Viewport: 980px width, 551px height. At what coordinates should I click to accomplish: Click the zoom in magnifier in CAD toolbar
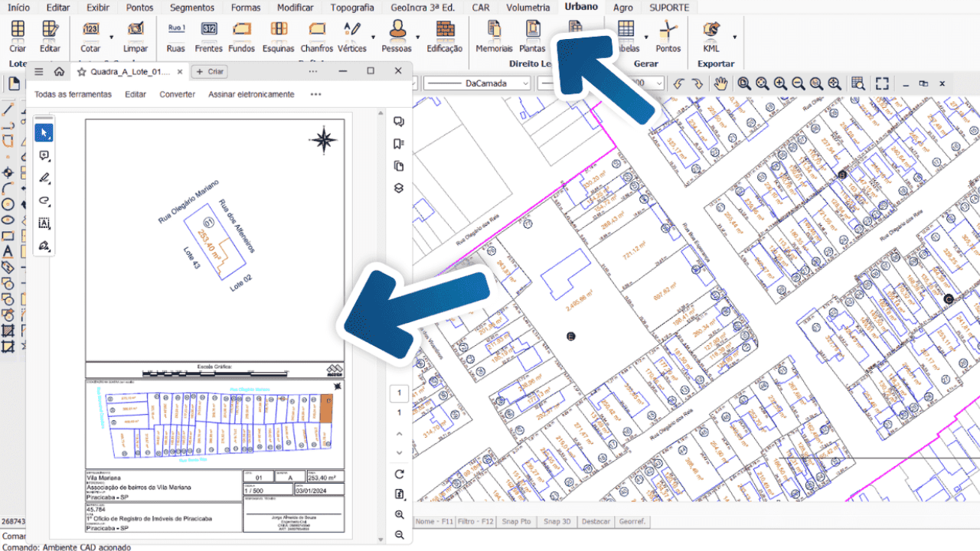click(780, 83)
